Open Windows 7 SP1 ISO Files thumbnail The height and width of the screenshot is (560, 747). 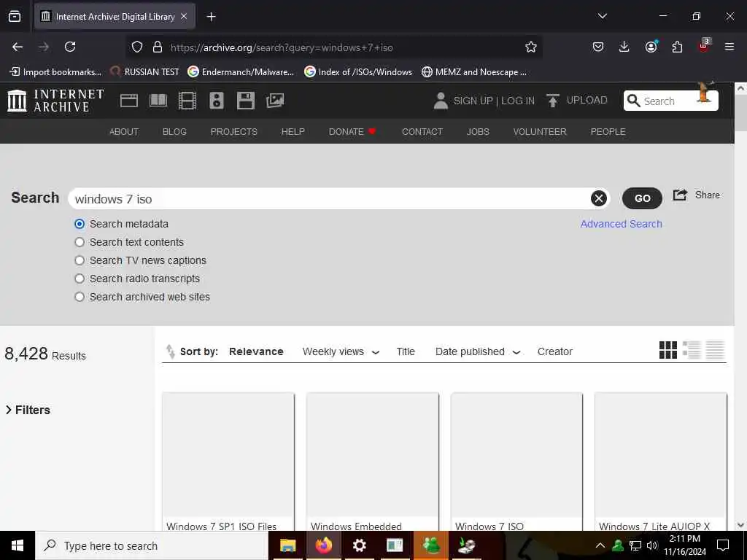(228, 455)
